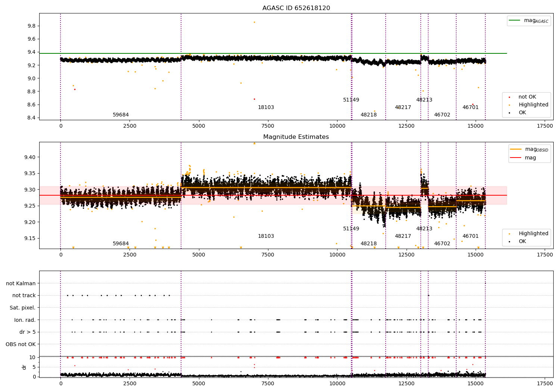Click the 'dr > 5' row label
Image resolution: width=560 pixels, height=392 pixels.
(x=28, y=332)
